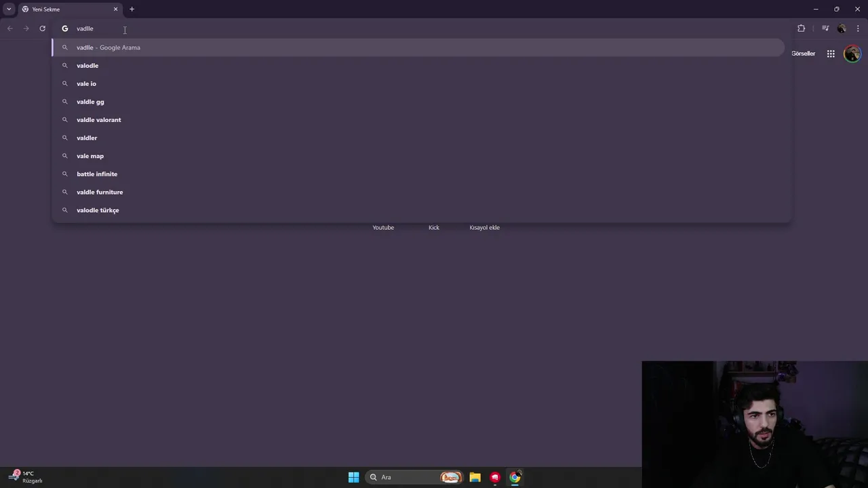Image resolution: width=868 pixels, height=488 pixels.
Task: Select the vale map suggestion
Action: coord(418,156)
